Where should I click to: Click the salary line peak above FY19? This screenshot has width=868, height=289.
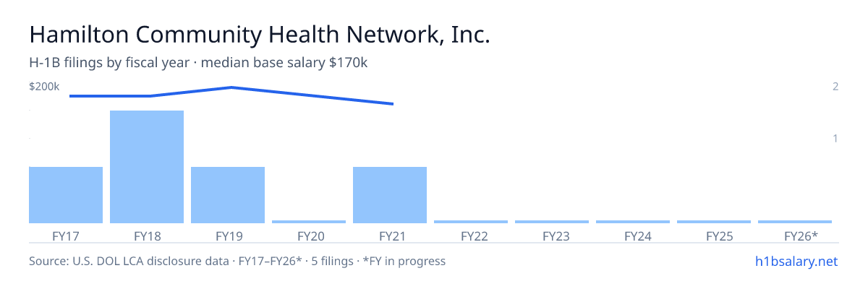pyautogui.click(x=231, y=87)
